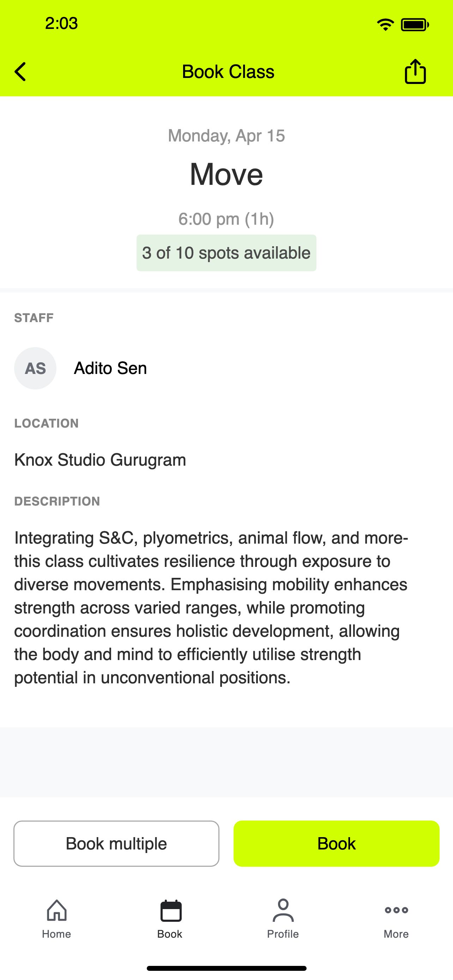Select staff member Adito Sen

(110, 368)
